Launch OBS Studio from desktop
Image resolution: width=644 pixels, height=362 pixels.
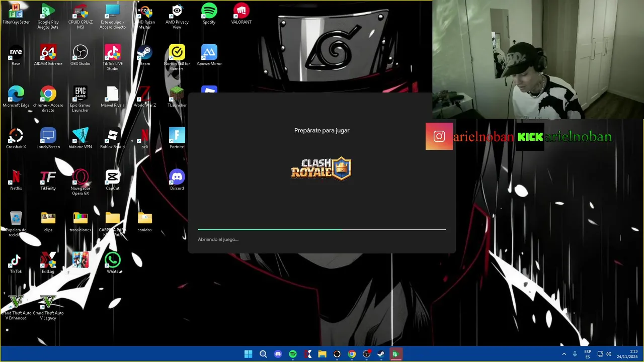pyautogui.click(x=80, y=55)
